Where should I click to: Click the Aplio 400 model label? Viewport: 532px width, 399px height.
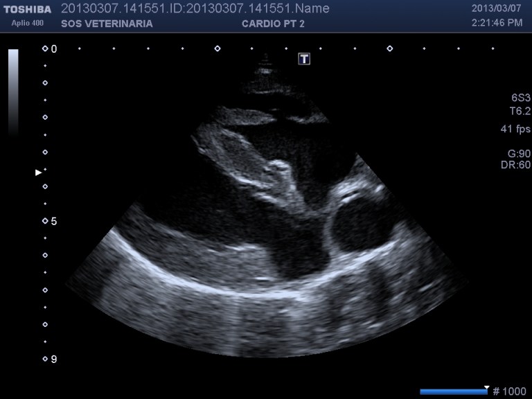click(28, 23)
